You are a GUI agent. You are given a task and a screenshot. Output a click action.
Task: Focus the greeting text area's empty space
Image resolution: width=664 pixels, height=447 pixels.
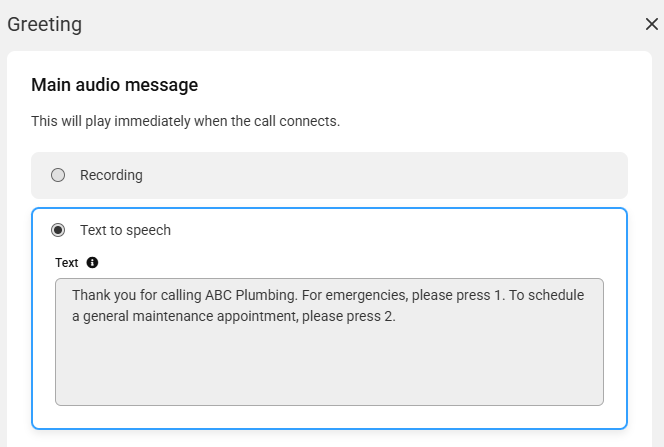coord(329,364)
